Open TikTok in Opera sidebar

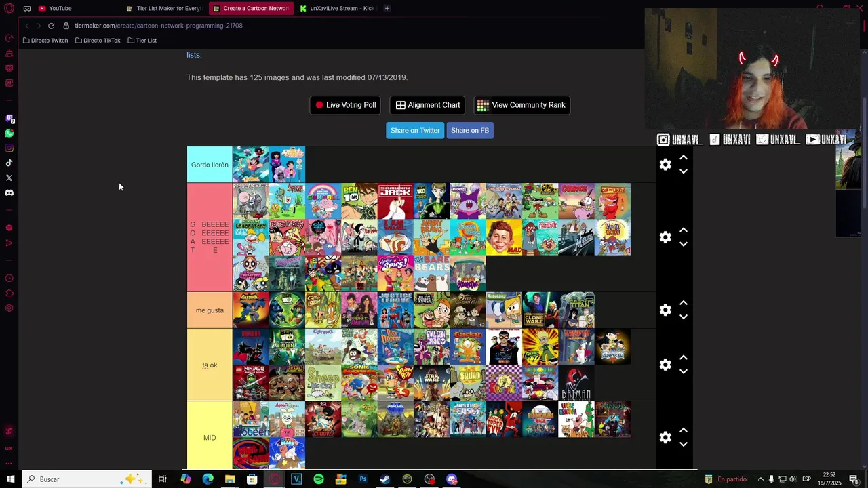pyautogui.click(x=9, y=163)
